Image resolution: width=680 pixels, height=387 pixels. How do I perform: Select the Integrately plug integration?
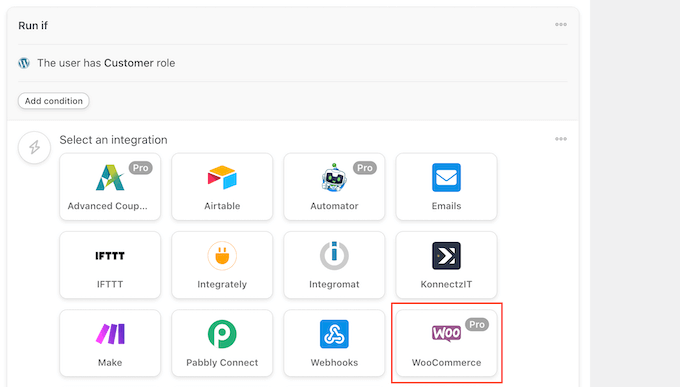(x=222, y=265)
